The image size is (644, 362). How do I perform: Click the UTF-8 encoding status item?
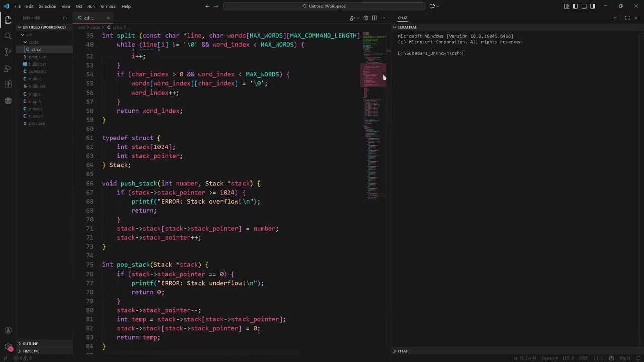pos(568,358)
